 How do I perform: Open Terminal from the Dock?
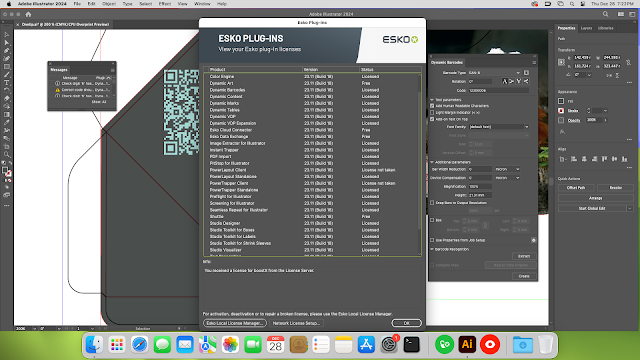(411, 344)
